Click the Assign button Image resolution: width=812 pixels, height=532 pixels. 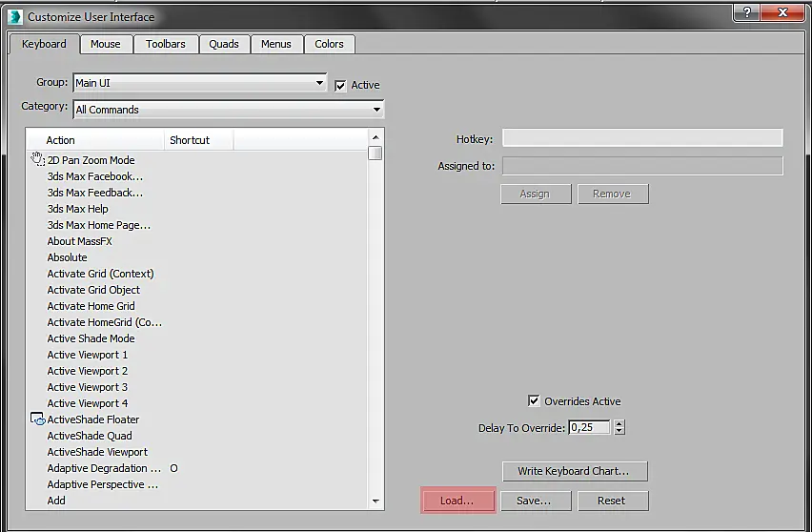point(536,194)
